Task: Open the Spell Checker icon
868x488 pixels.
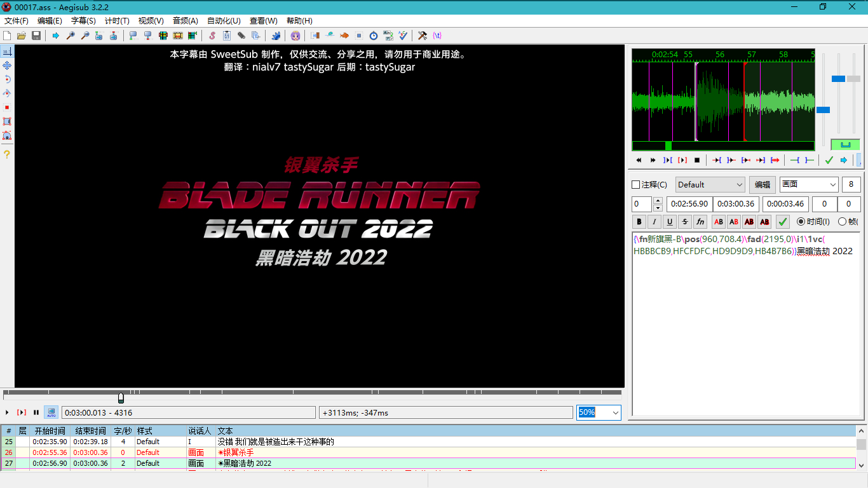Action: click(x=403, y=36)
